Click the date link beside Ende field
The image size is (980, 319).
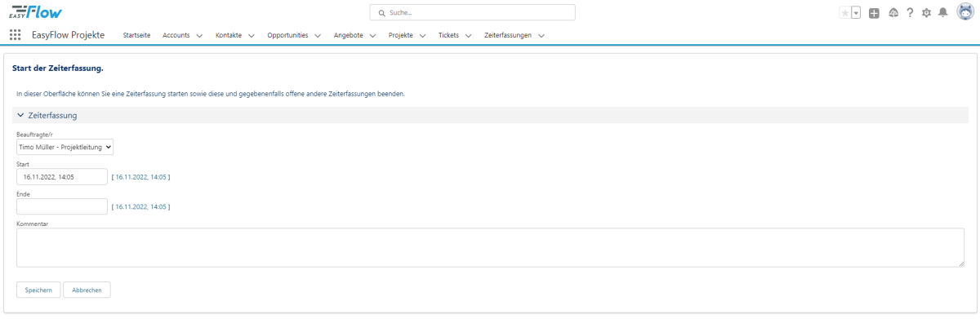[142, 206]
